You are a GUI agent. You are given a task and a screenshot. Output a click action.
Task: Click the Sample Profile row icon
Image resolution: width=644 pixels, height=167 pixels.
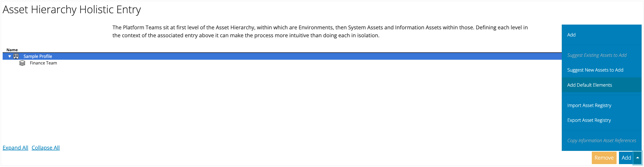click(x=16, y=56)
